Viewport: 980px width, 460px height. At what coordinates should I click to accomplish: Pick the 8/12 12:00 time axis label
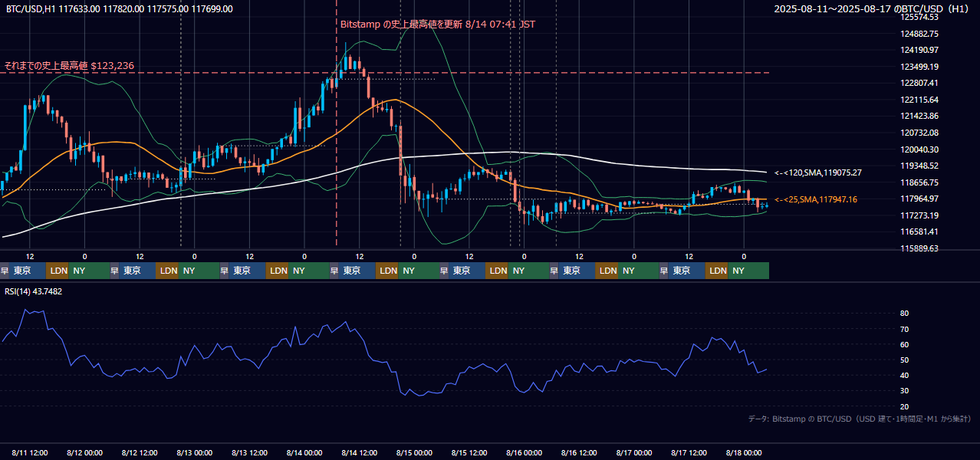tap(140, 452)
